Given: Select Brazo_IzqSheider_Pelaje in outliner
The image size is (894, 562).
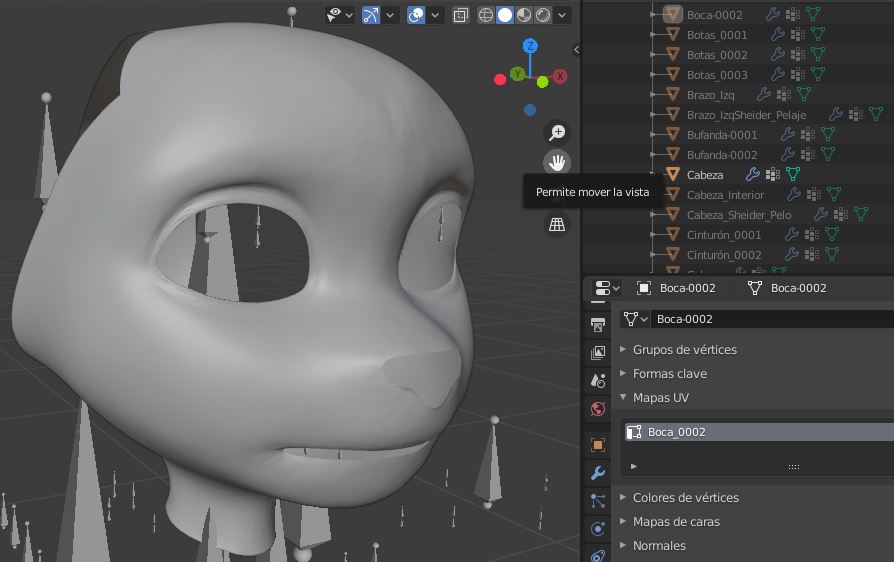Looking at the screenshot, I should coord(746,115).
